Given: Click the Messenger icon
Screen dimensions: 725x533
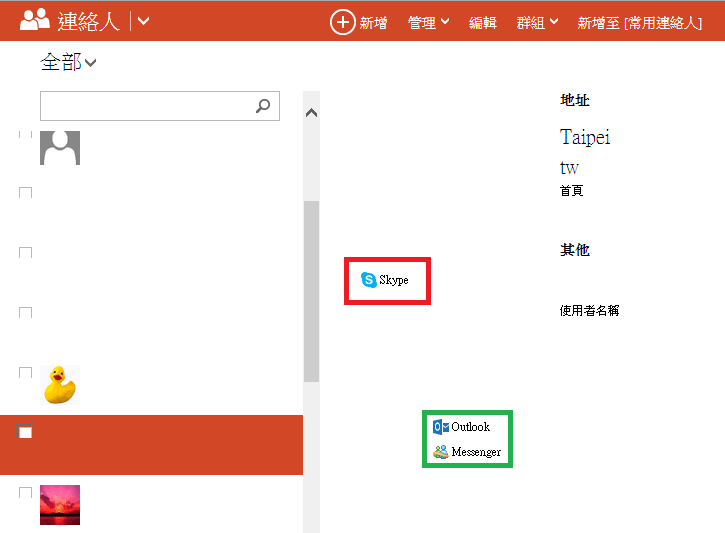Looking at the screenshot, I should 441,452.
